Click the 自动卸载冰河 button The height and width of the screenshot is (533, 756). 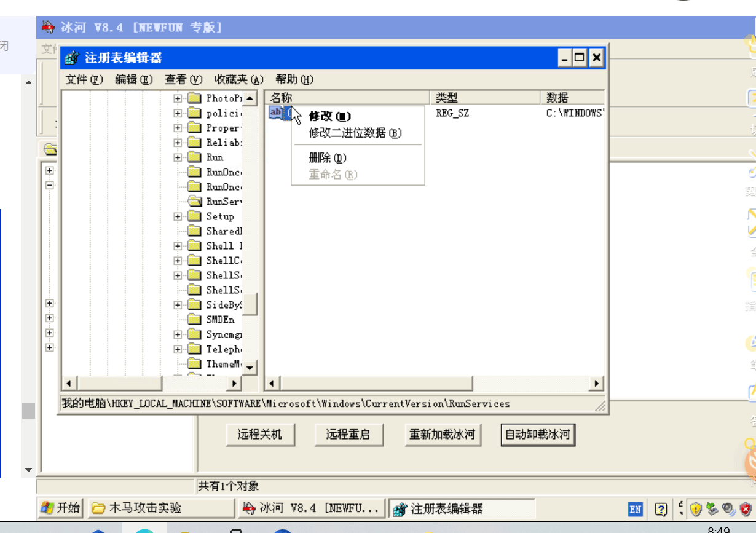[538, 435]
